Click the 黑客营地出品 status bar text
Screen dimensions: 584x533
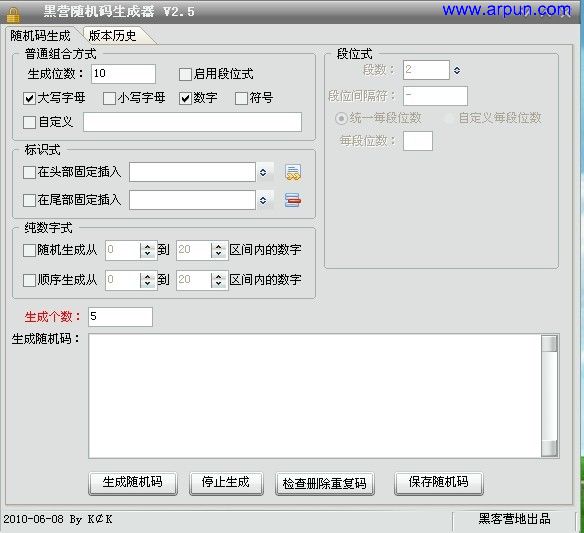tap(514, 518)
